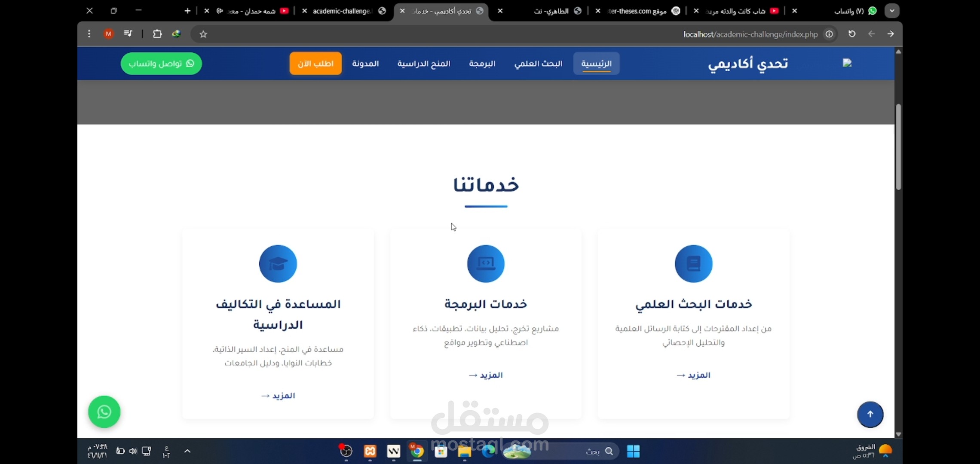This screenshot has height=464, width=980.
Task: Open المزيد under خدمات البحث العلمي
Action: point(693,375)
